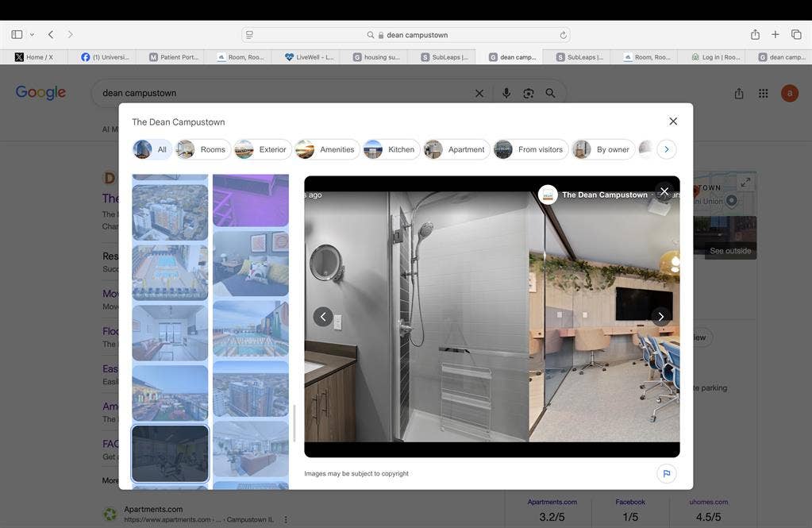
Task: Toggle the Safari sidebar button
Action: 17,35
